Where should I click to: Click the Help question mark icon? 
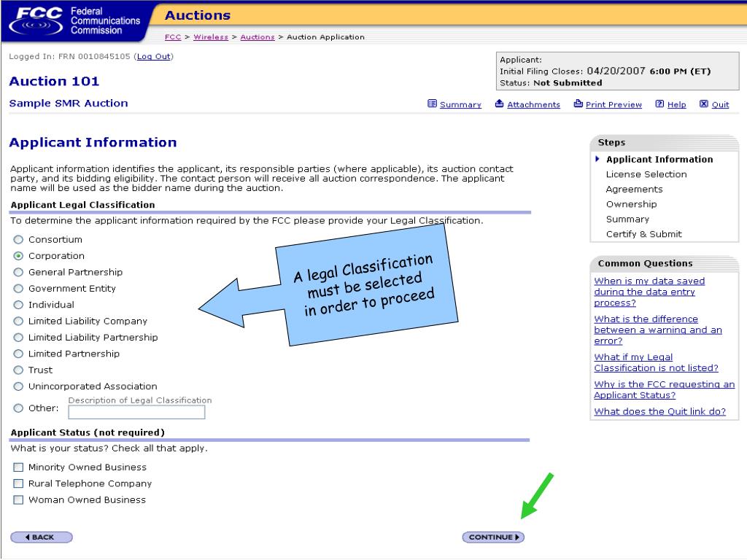click(x=659, y=104)
